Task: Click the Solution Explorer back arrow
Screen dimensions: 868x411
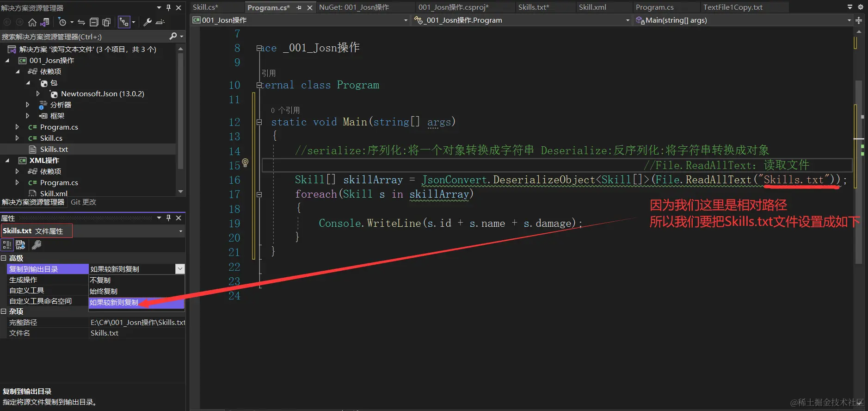Action: click(7, 22)
